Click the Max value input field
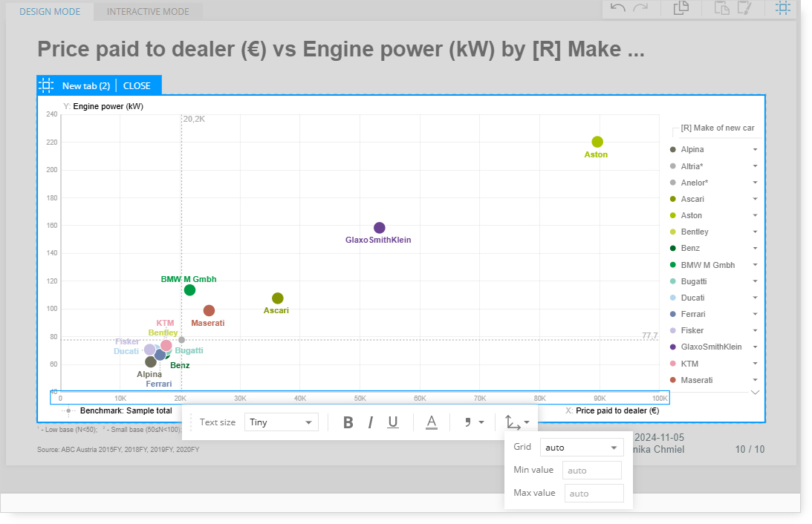 click(594, 494)
